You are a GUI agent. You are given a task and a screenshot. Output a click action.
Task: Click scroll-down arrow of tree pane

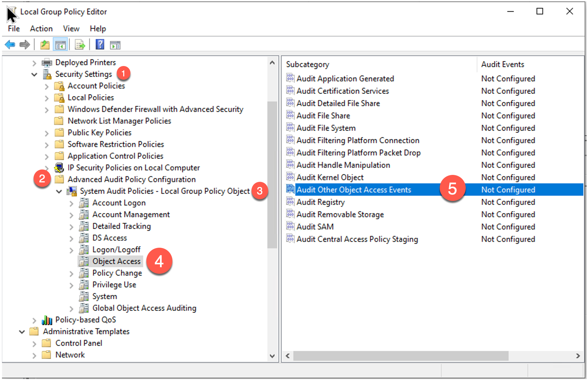tap(272, 356)
